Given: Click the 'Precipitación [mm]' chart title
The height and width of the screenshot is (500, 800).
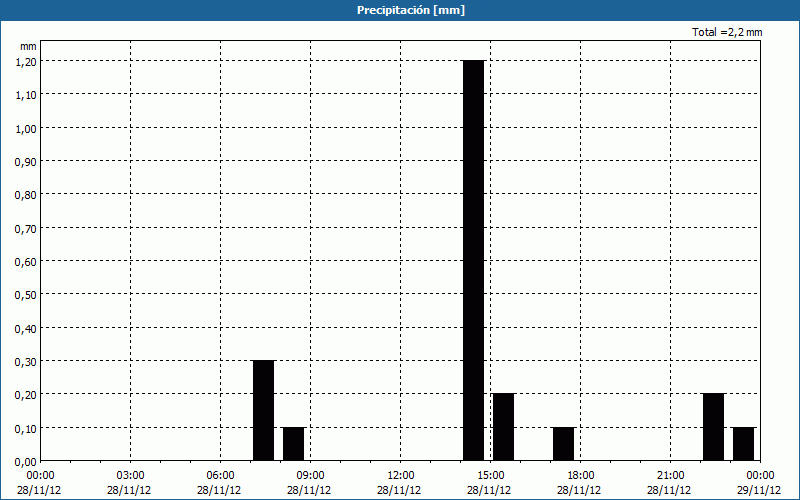Looking at the screenshot, I should click(x=411, y=10).
